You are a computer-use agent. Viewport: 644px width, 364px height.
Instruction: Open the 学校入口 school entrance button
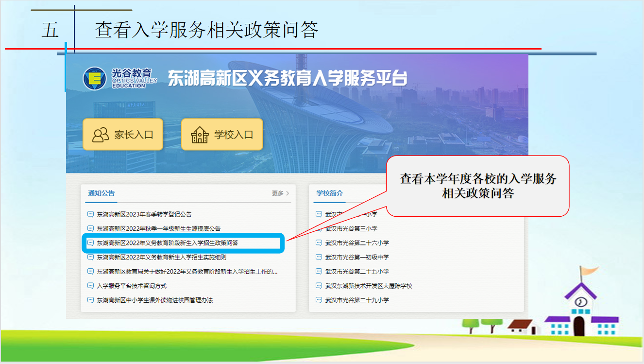[x=222, y=135]
